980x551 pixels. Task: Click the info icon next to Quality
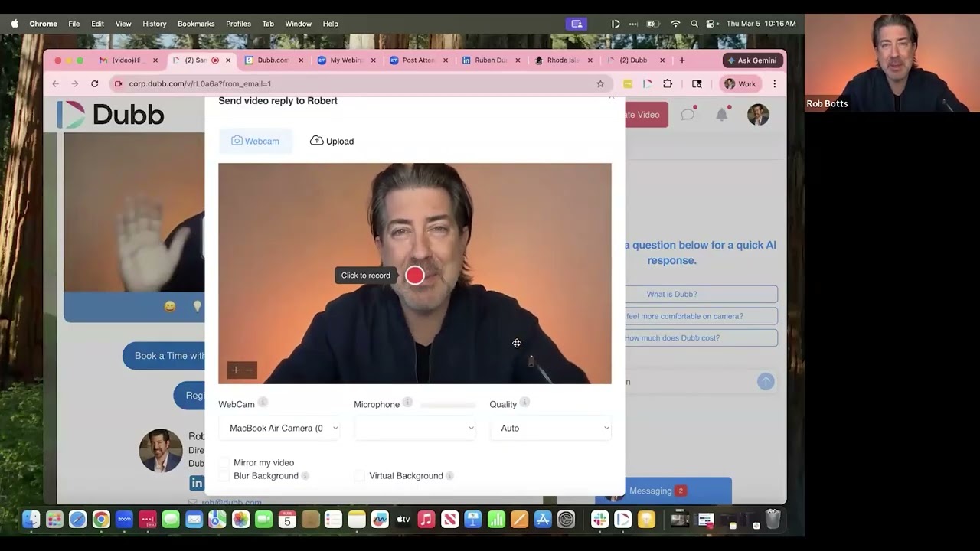524,403
